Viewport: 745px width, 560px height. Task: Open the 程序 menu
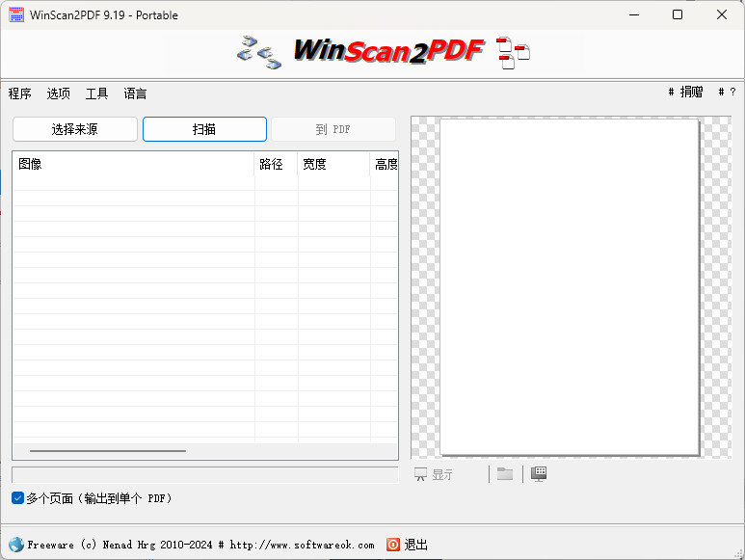(20, 93)
